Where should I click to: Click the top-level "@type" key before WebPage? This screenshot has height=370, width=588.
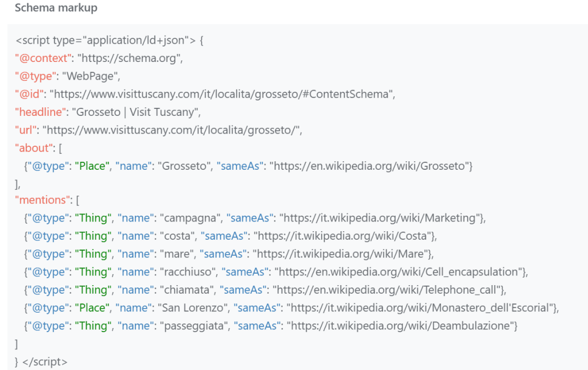36,76
